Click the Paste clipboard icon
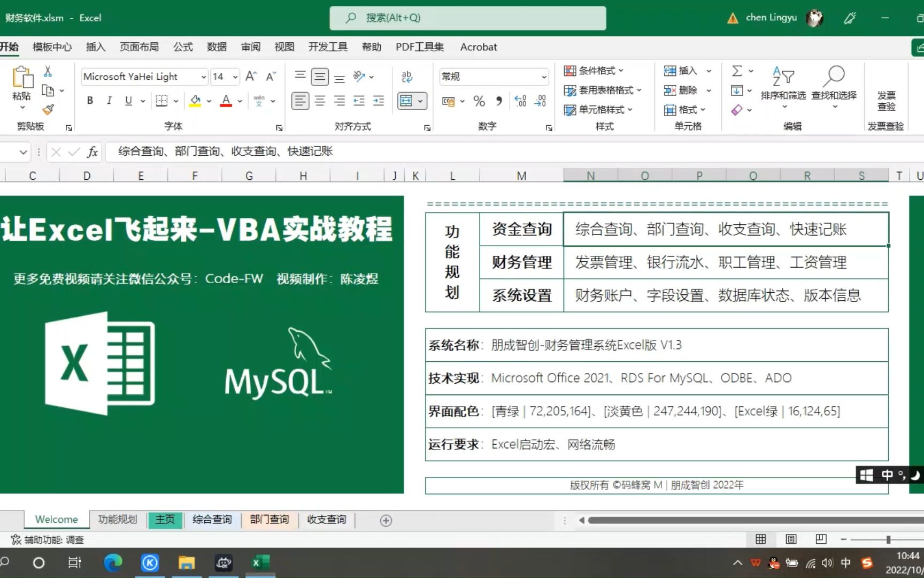The image size is (924, 578). [22, 77]
